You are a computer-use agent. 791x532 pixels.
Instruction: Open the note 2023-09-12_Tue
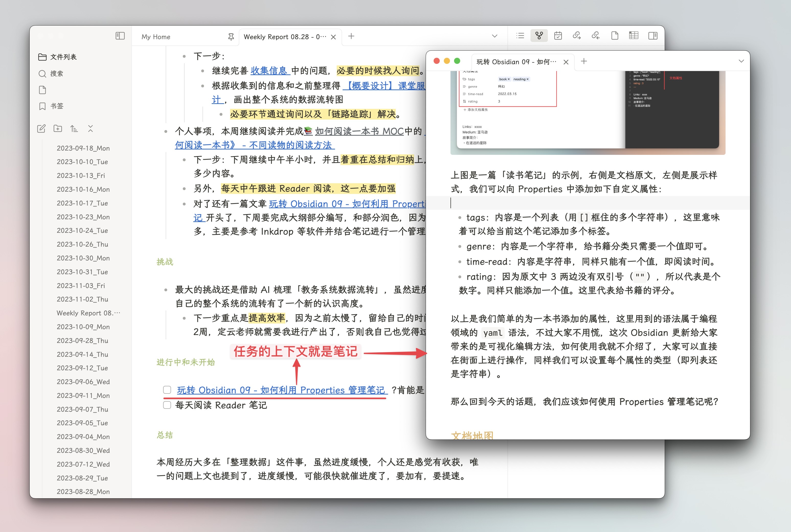pyautogui.click(x=83, y=368)
